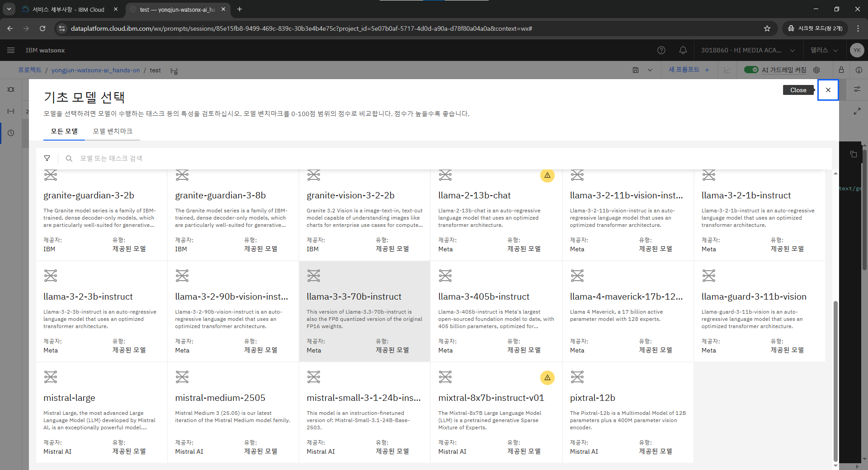Open the 프로젝트 breadcrumb link
The height and width of the screenshot is (470, 868).
(30, 70)
